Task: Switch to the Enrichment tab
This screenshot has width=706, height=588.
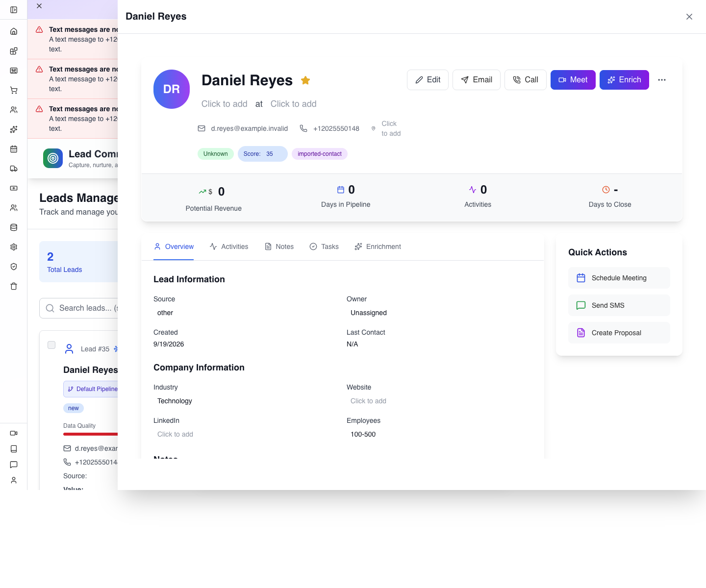Action: point(378,246)
